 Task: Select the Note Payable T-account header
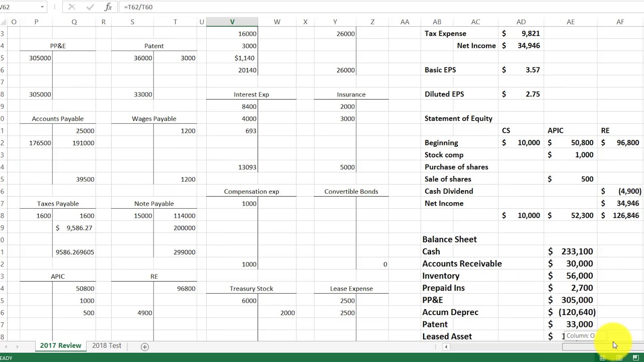point(154,204)
